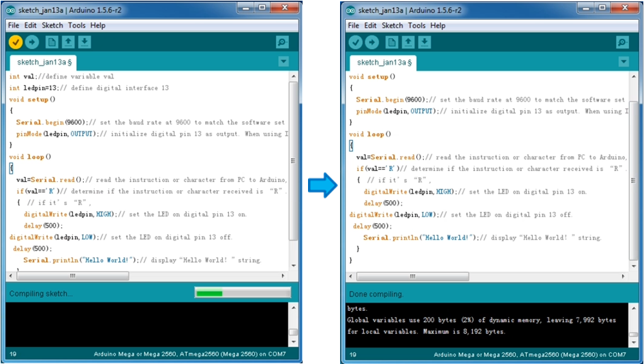The width and height of the screenshot is (644, 364).
Task: Click console scroll-down arrow in right window
Action: pos(634,342)
